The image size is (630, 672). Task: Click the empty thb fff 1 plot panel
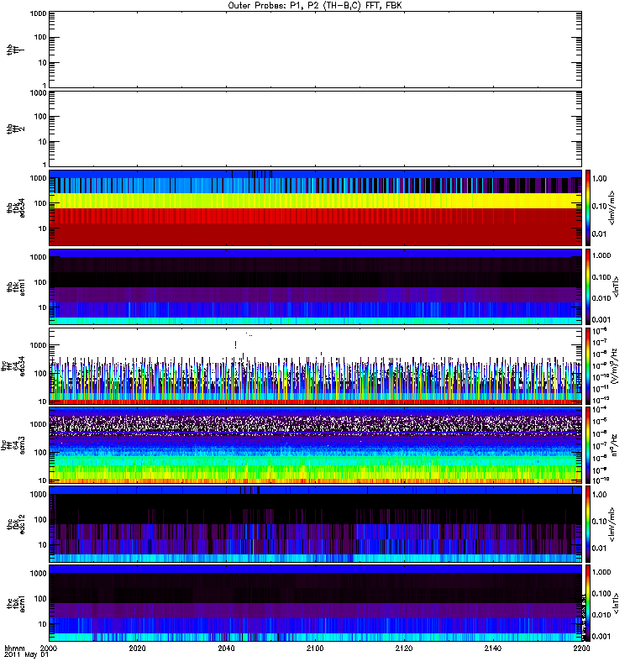[315, 50]
